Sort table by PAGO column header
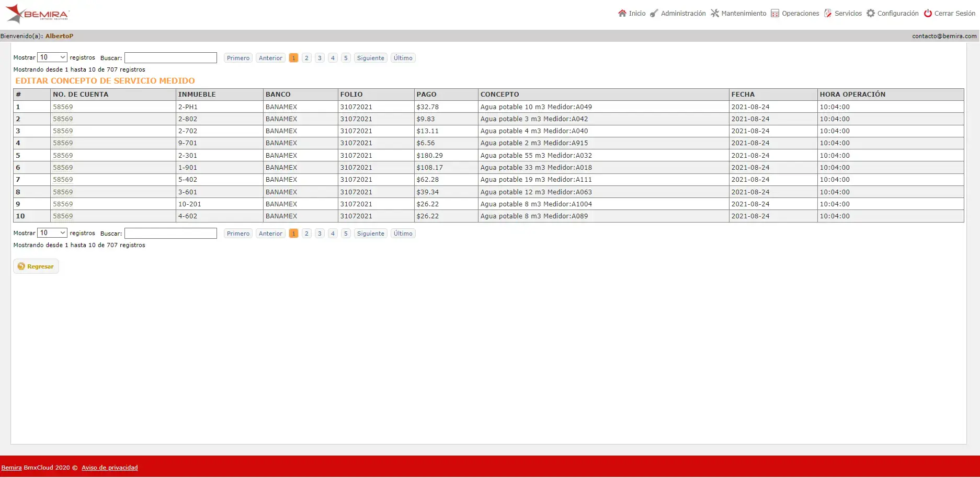This screenshot has width=980, height=478. pos(426,95)
